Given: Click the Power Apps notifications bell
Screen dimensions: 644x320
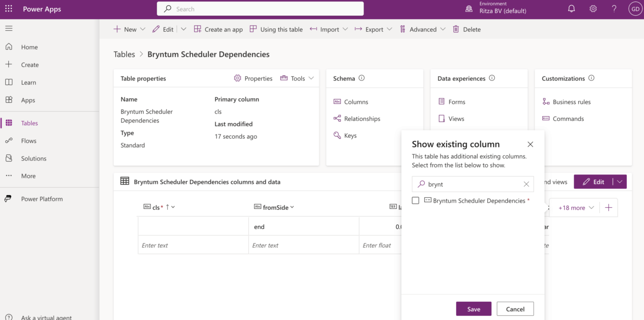Looking at the screenshot, I should [571, 9].
